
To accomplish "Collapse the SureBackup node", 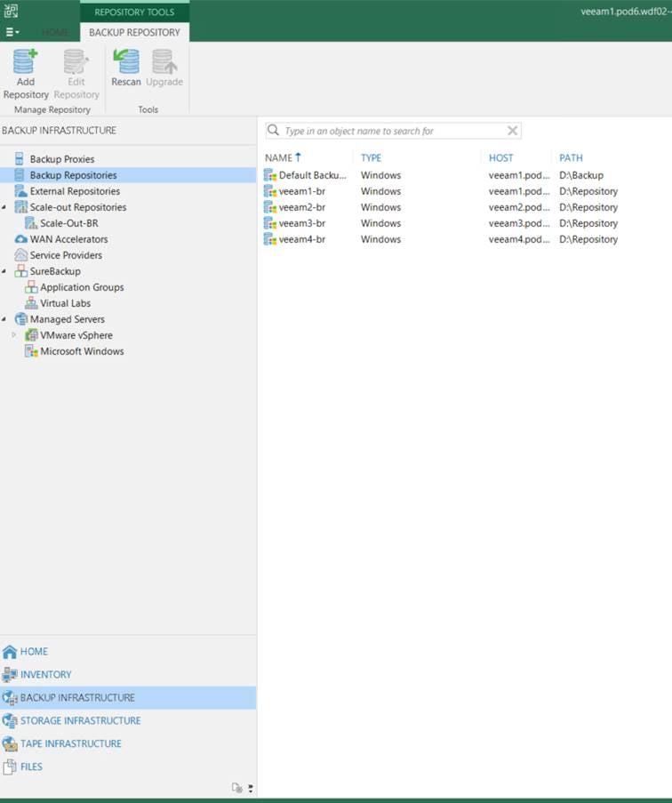I will pos(4,271).
